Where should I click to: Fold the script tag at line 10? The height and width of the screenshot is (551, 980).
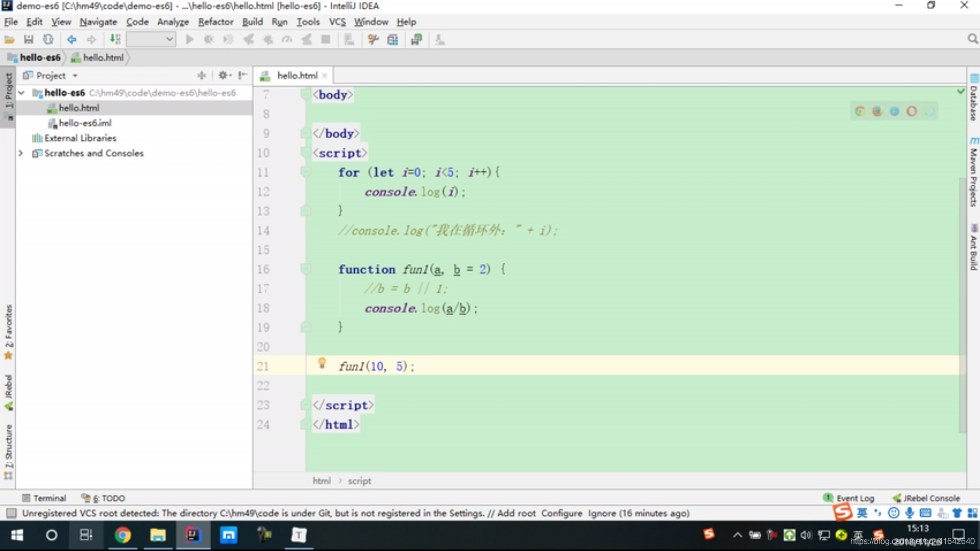[306, 153]
